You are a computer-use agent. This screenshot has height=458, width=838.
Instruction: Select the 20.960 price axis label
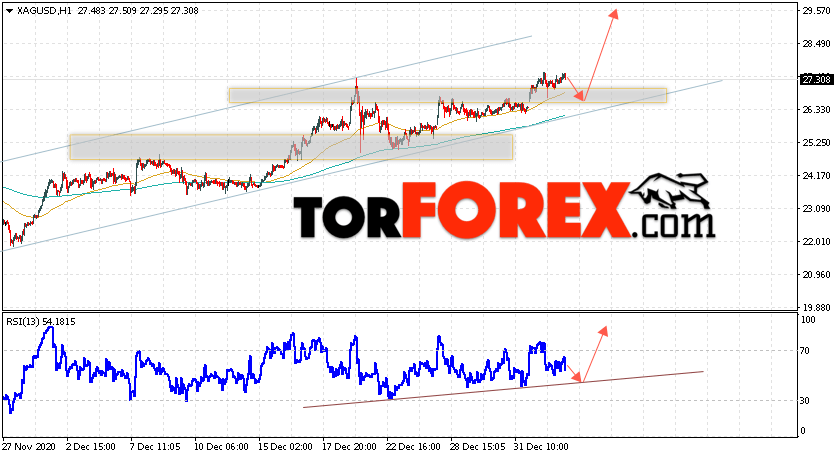816,275
